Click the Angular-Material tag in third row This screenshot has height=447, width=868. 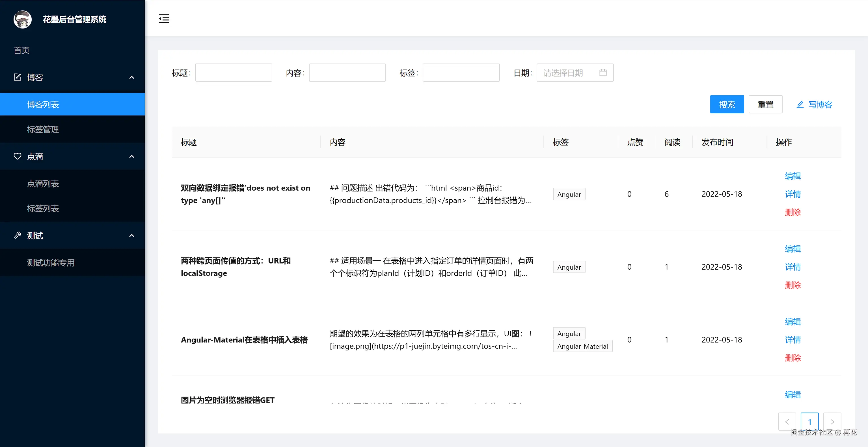(582, 346)
